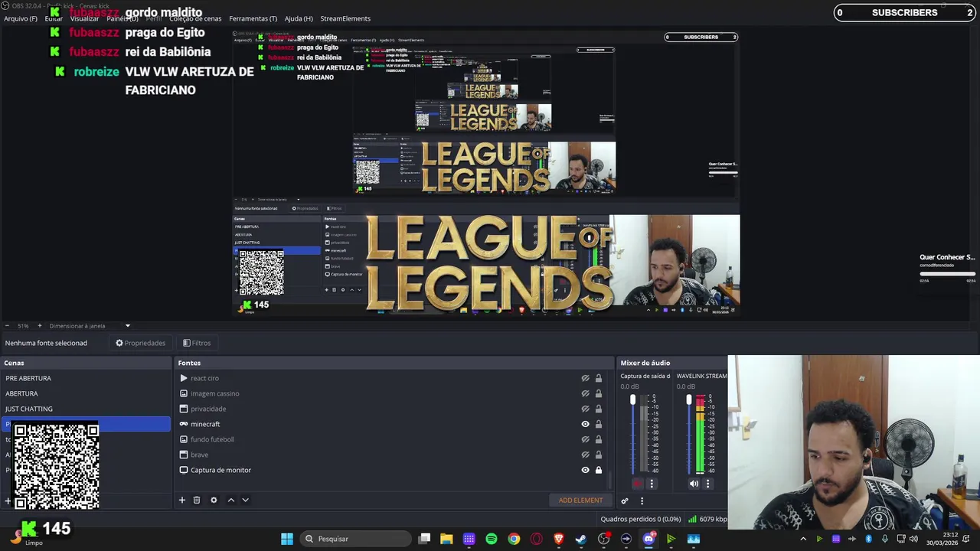This screenshot has width=980, height=551.
Task: Open Brave browser from taskbar
Action: click(558, 539)
